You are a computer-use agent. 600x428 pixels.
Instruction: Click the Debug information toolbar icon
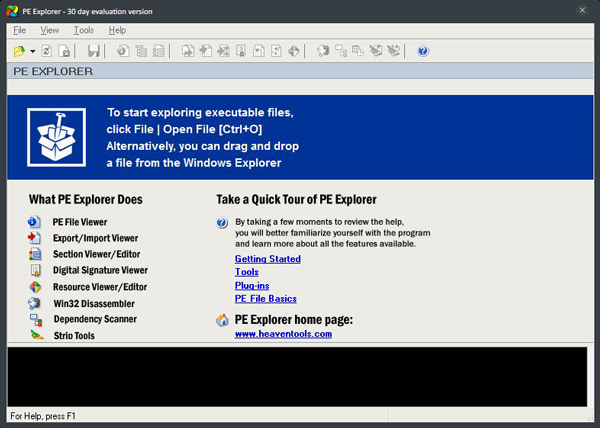(x=259, y=51)
